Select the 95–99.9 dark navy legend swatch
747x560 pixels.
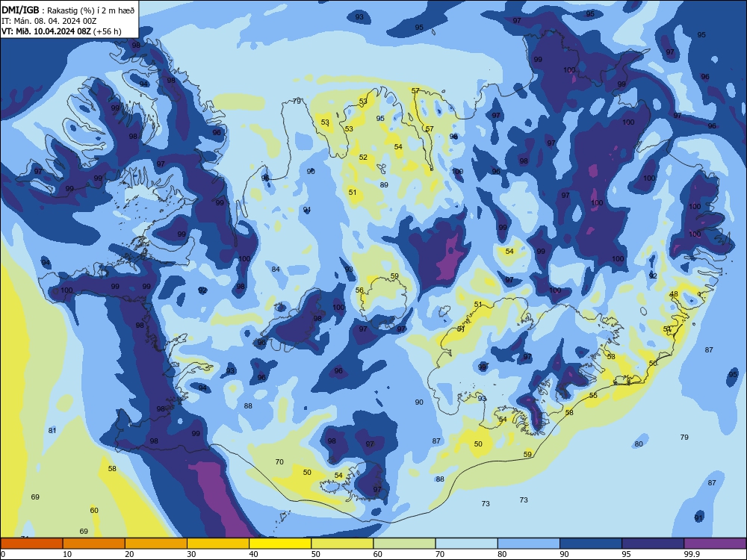(653, 544)
